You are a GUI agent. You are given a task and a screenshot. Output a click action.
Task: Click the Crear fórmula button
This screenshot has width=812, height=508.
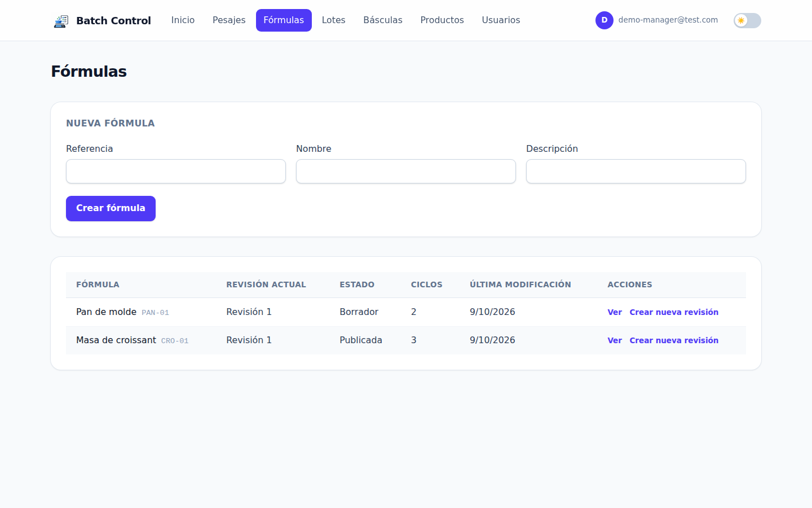click(x=111, y=208)
